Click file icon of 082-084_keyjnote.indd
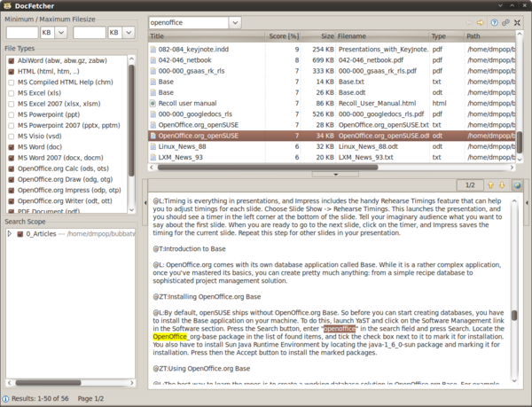This screenshot has height=407, width=532. pos(153,50)
